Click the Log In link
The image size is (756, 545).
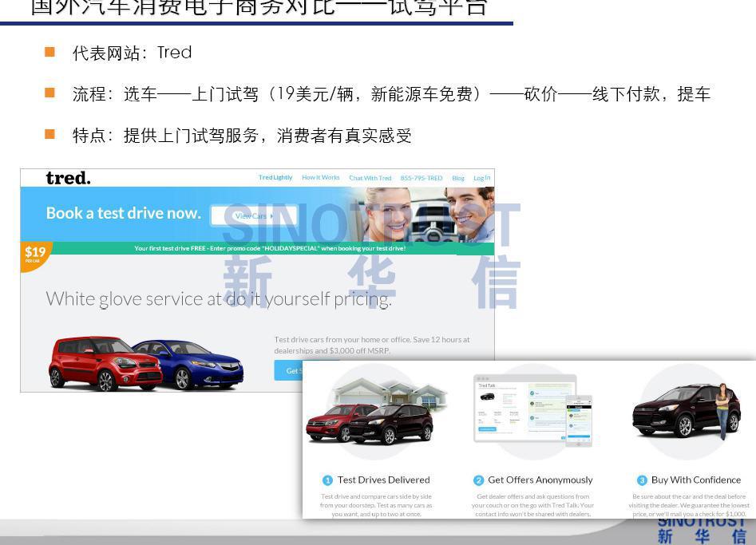(482, 178)
